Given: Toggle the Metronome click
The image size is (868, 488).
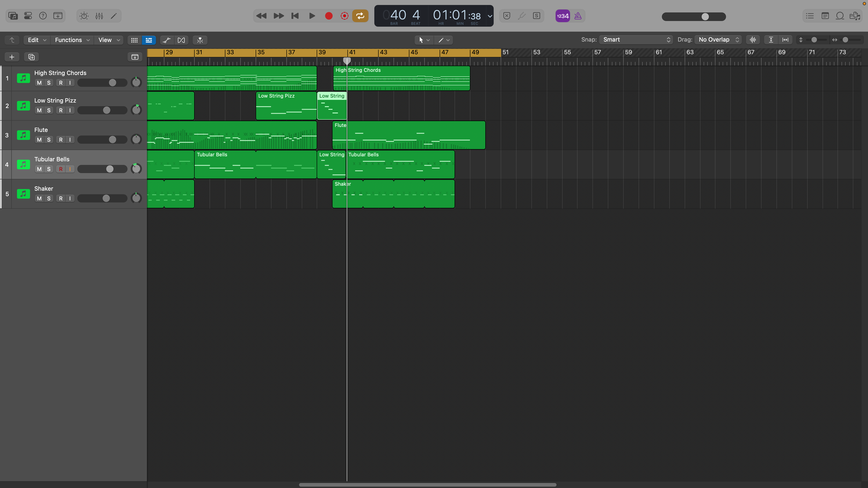Looking at the screenshot, I should click(578, 16).
